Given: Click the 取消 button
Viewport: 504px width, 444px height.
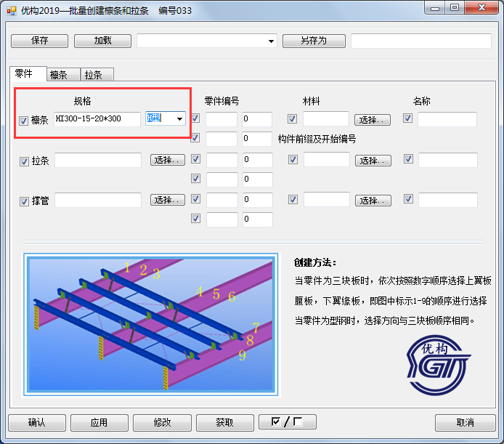Looking at the screenshot, I should 465,422.
